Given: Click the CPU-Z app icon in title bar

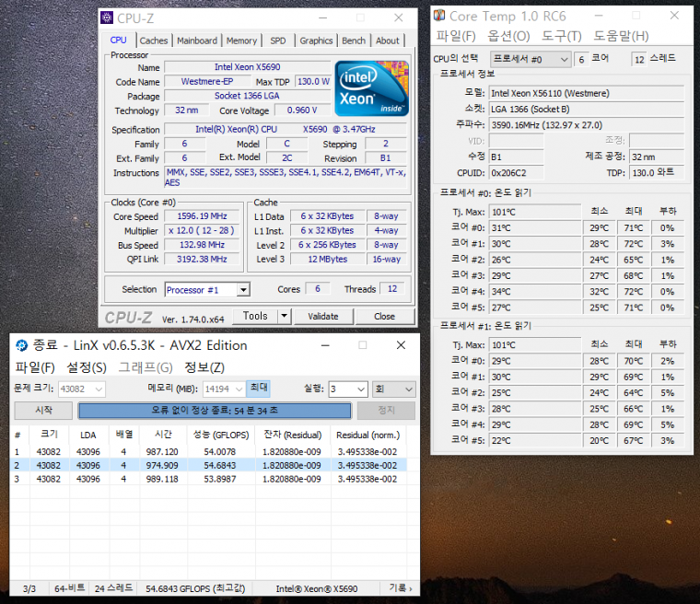Looking at the screenshot, I should click(x=107, y=17).
